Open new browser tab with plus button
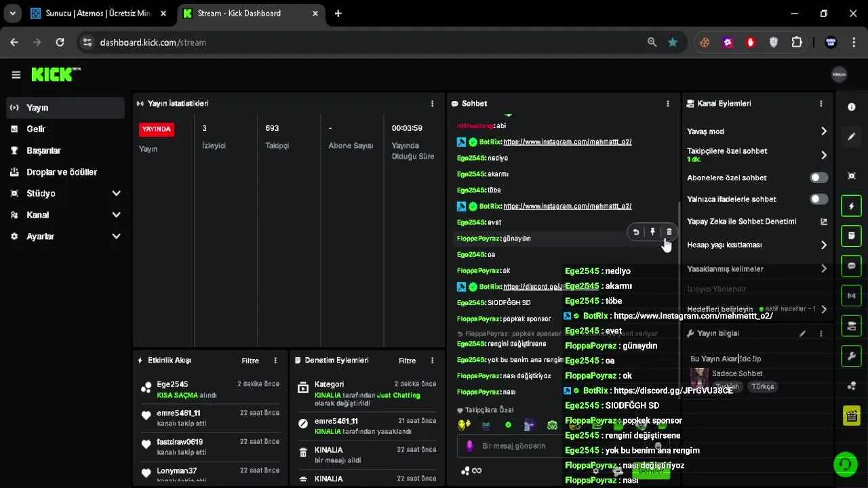Screen dimensions: 868x488 338,14
